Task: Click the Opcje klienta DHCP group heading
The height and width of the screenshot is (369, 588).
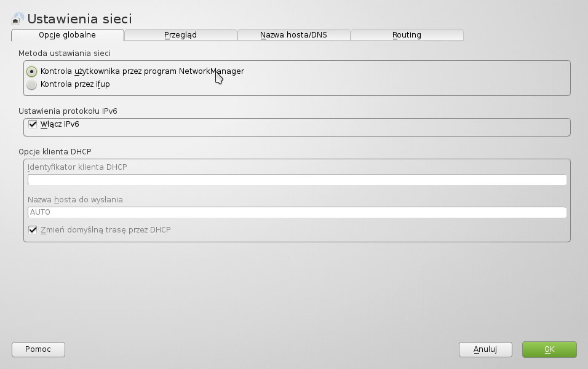Action: pos(55,152)
